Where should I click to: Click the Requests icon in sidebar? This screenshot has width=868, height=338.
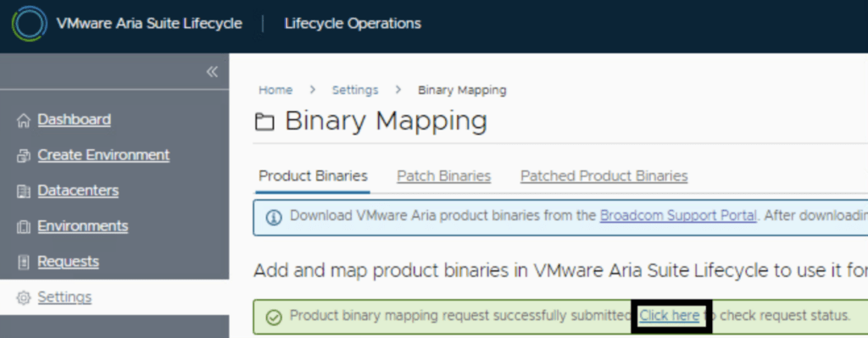coord(23,263)
